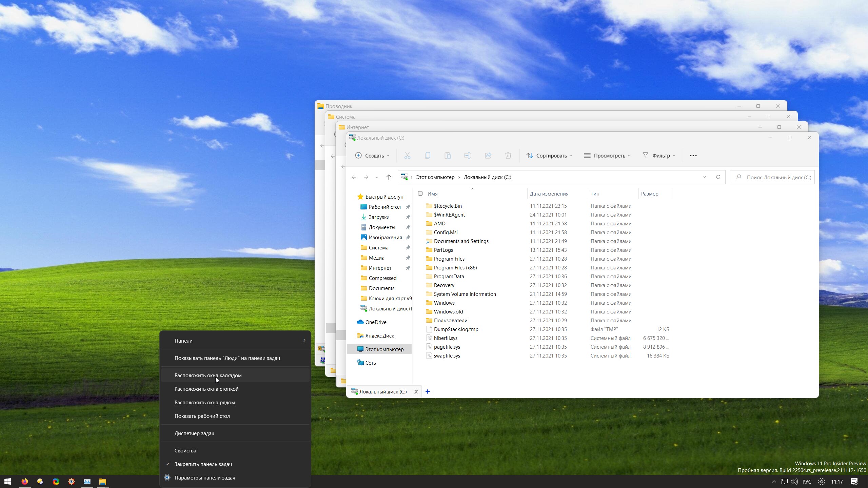This screenshot has width=868, height=488.
Task: Sort by the Размер column header
Action: [x=655, y=194]
